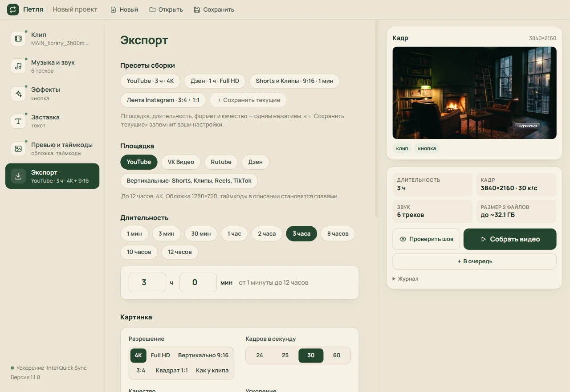The height and width of the screenshot is (392, 570).
Task: Set resolution to Квадрат 1:1
Action: coord(171,370)
